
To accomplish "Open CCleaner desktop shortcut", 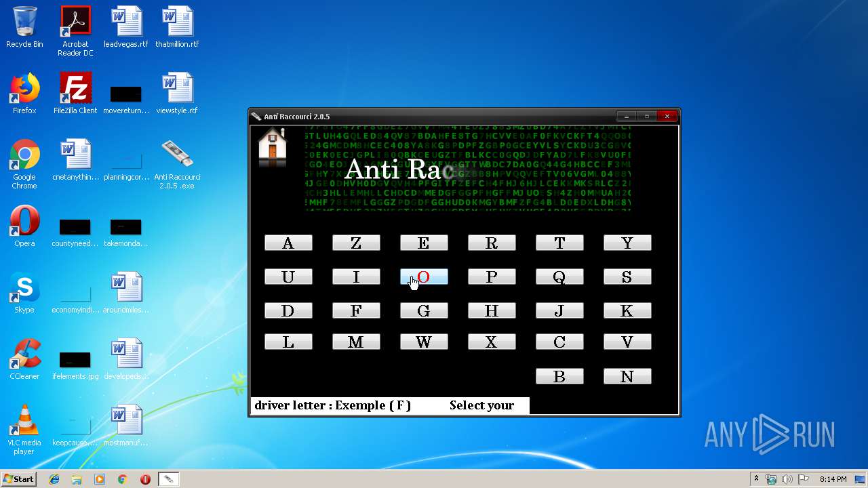I will tap(24, 359).
